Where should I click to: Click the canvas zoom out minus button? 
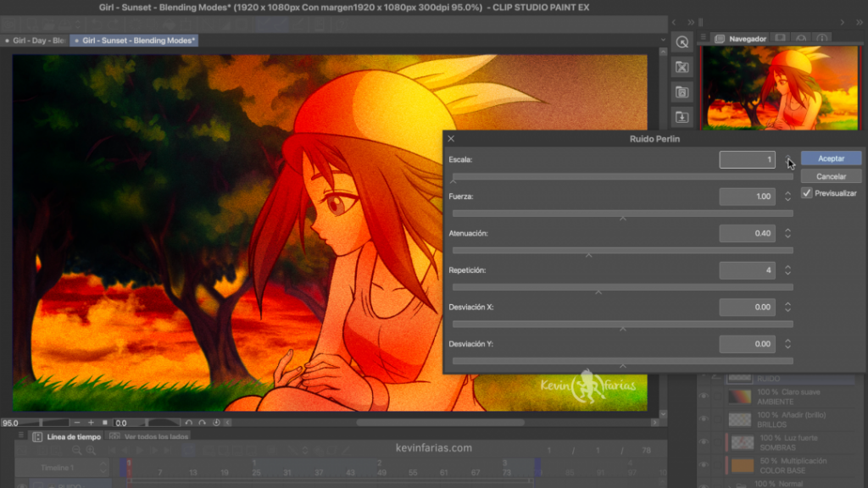(77, 423)
